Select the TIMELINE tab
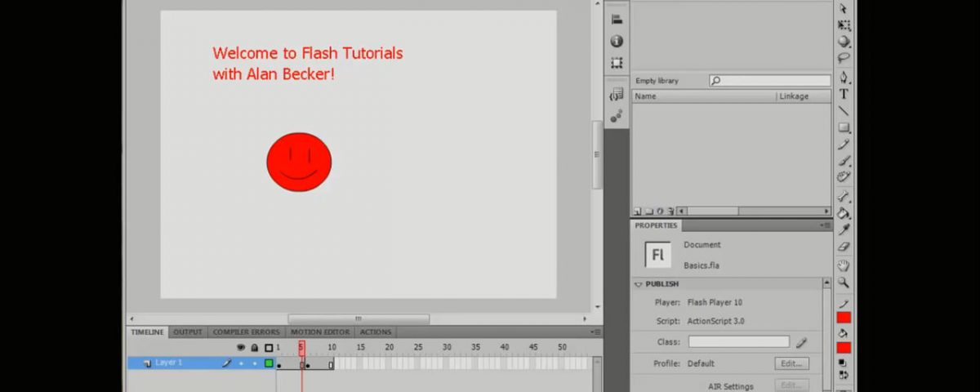 pos(148,332)
